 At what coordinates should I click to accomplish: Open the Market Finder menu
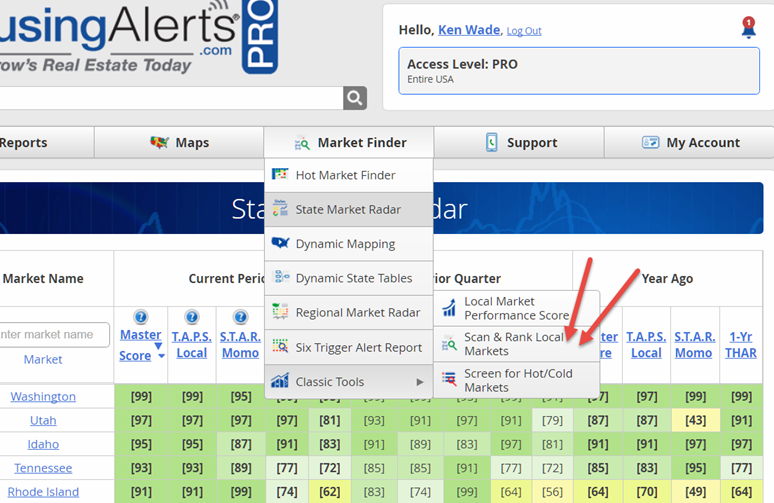[x=349, y=143]
